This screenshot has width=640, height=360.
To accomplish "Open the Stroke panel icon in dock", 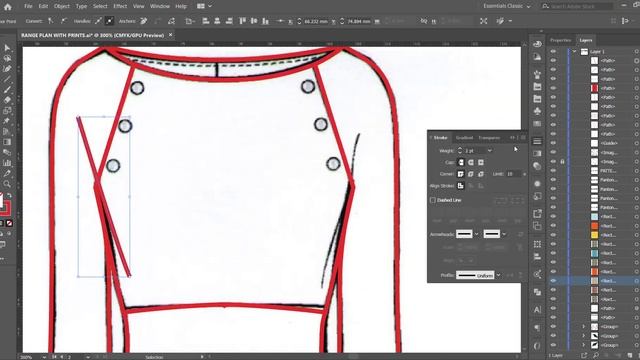I will 537,141.
